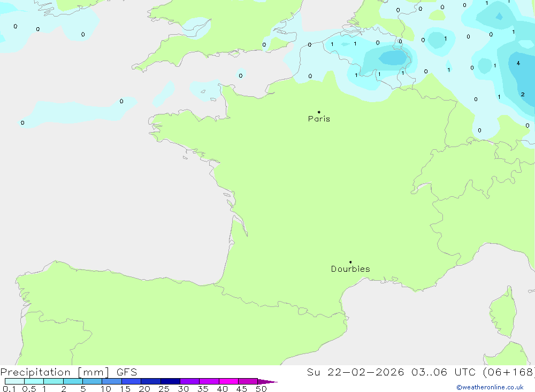535x392 pixels.
Task: Select the 45–50 mm legend color swatch
Action: point(248,381)
